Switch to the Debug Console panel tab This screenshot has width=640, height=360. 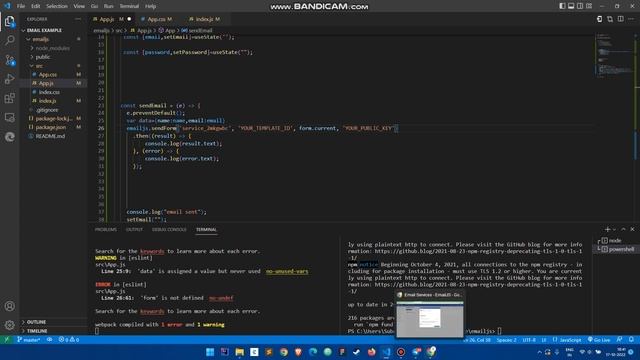169,229
